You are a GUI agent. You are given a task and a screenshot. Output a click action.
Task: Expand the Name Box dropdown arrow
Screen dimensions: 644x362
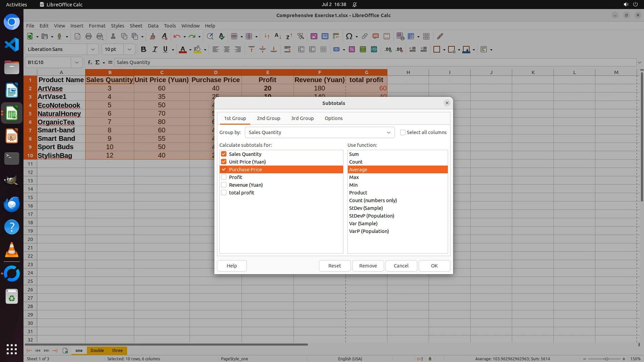click(x=76, y=62)
